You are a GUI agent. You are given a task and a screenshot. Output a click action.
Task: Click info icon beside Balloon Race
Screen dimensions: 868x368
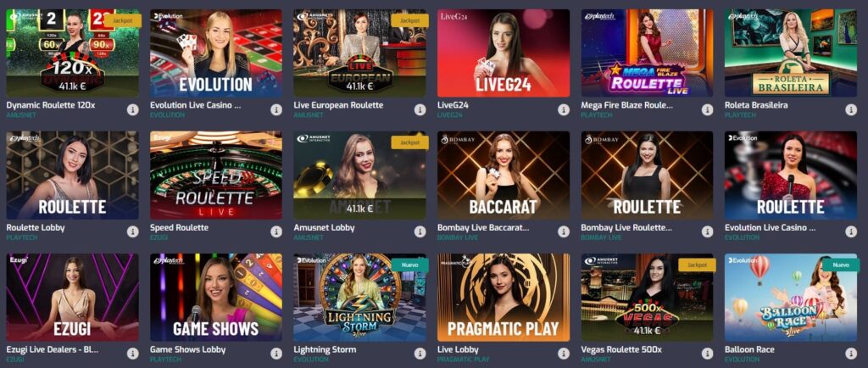pyautogui.click(x=851, y=354)
